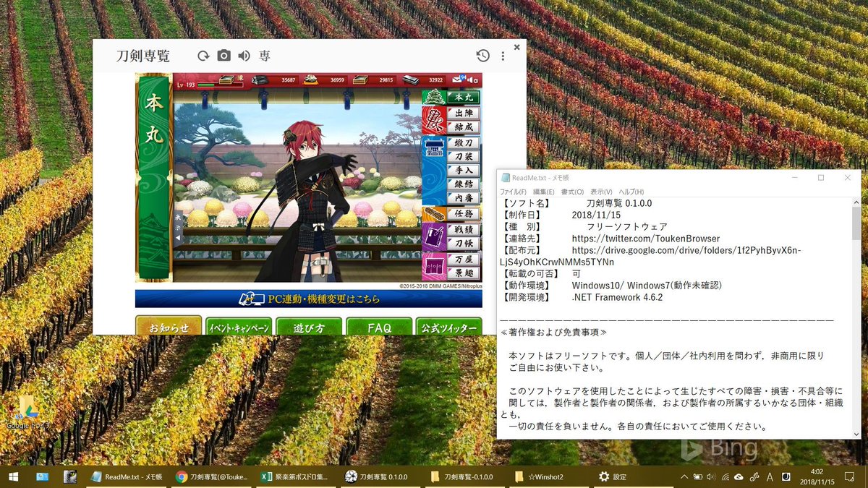Open ヘルプ(H) menu in Notepad
This screenshot has width=868, height=488.
[631, 192]
